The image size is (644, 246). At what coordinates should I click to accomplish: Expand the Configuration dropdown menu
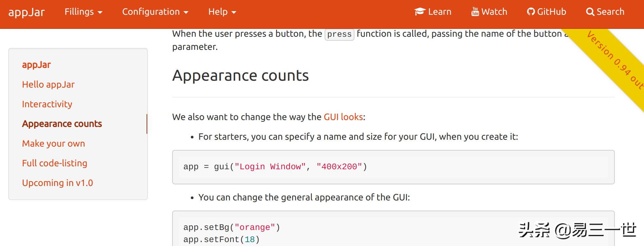point(155,12)
